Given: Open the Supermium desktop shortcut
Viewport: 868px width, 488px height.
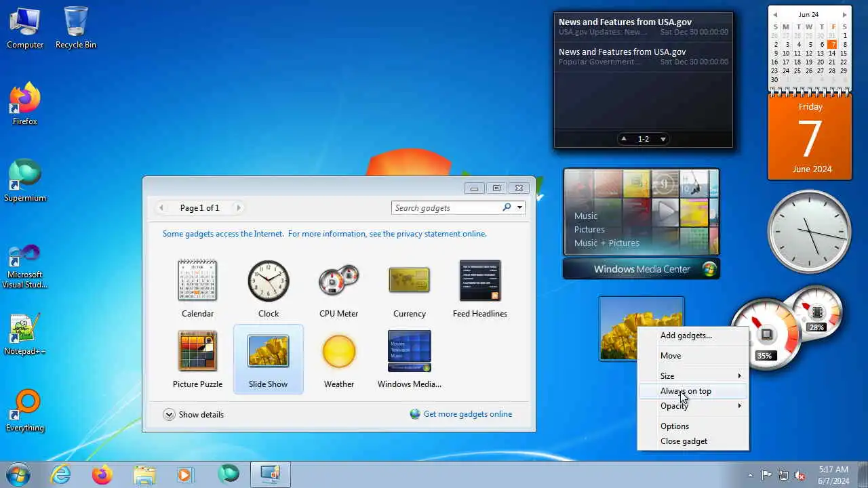Looking at the screenshot, I should click(x=25, y=181).
